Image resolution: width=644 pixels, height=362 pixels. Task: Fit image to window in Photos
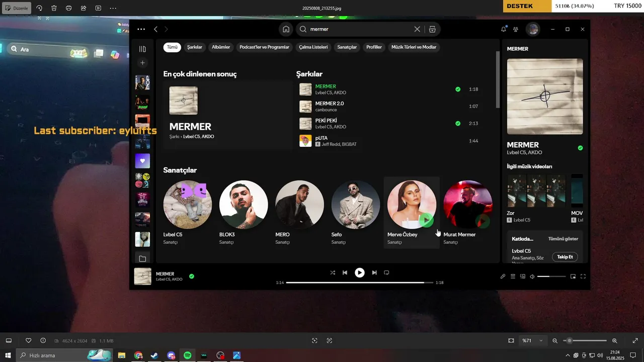pyautogui.click(x=511, y=340)
